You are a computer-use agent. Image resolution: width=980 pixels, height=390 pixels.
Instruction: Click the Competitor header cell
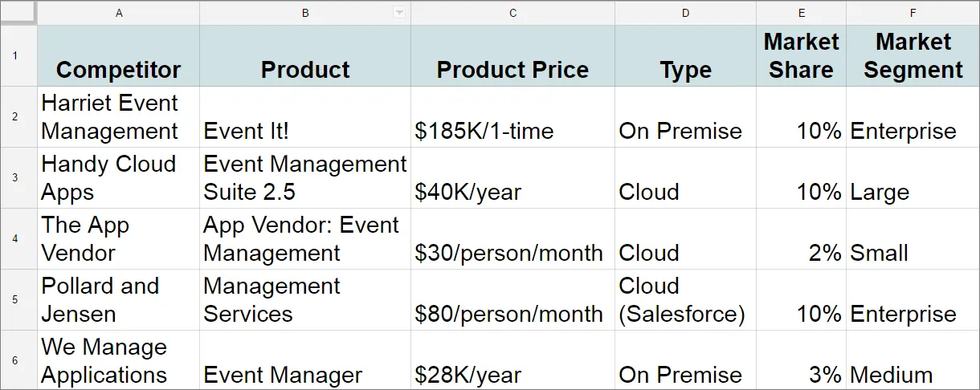(x=119, y=55)
